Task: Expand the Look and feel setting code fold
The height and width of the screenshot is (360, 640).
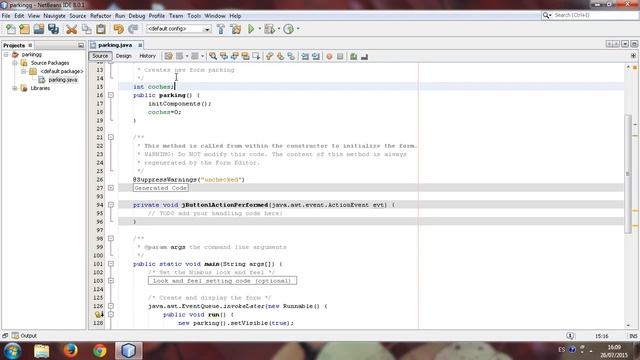Action: coord(111,281)
